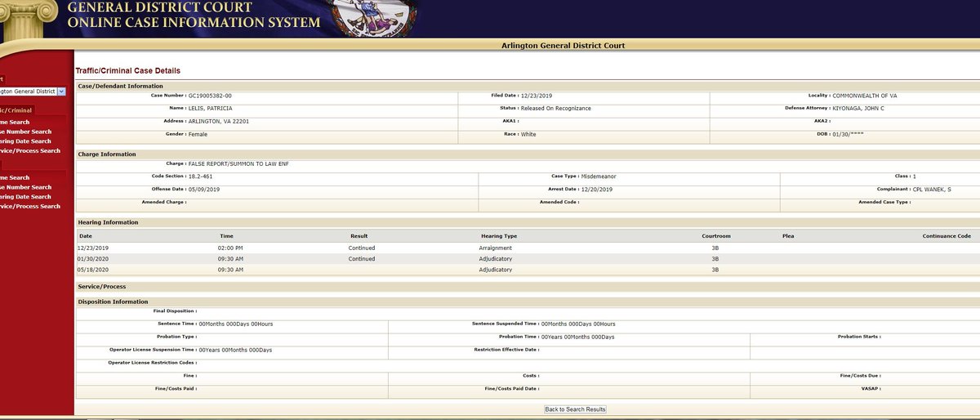Screen dimensions: 980x420
Task: Select the Traffic/Criminal sidebar tab
Action: [16, 109]
